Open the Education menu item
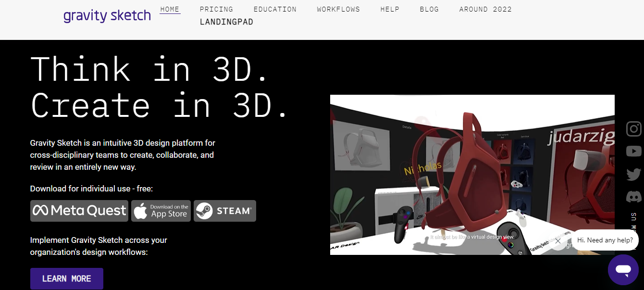 pos(275,9)
